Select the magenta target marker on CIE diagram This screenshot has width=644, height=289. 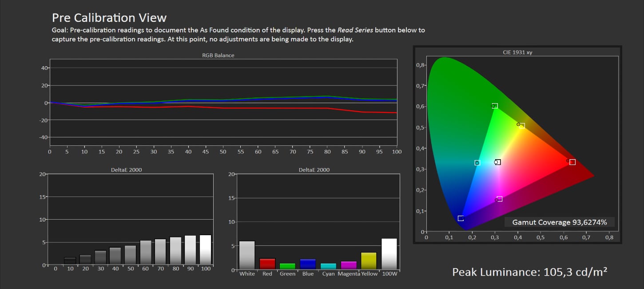pyautogui.click(x=500, y=199)
